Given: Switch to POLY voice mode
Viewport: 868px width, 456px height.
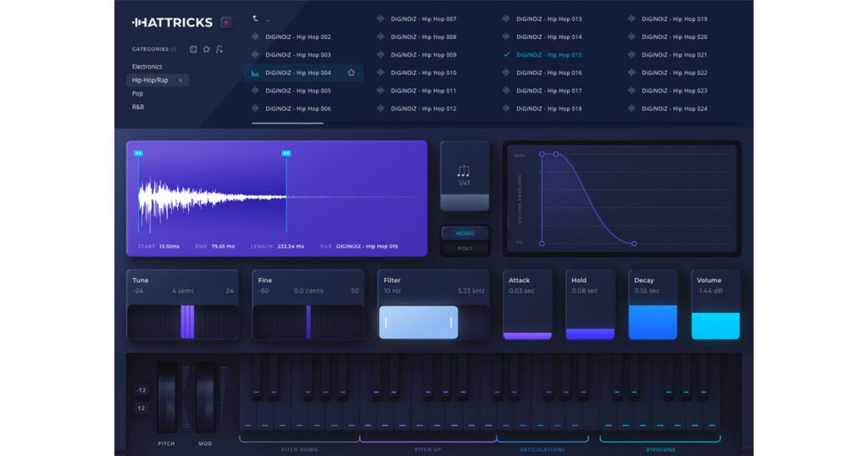Looking at the screenshot, I should [x=465, y=248].
